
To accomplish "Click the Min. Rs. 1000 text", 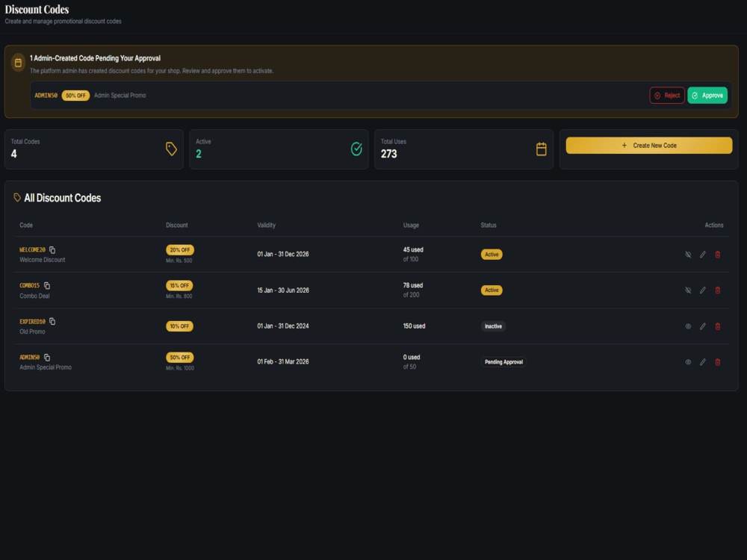I will tap(179, 368).
